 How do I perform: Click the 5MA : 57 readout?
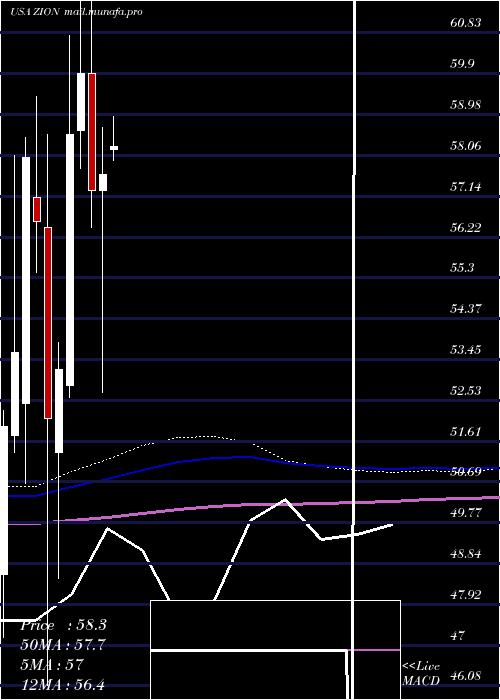(x=52, y=665)
